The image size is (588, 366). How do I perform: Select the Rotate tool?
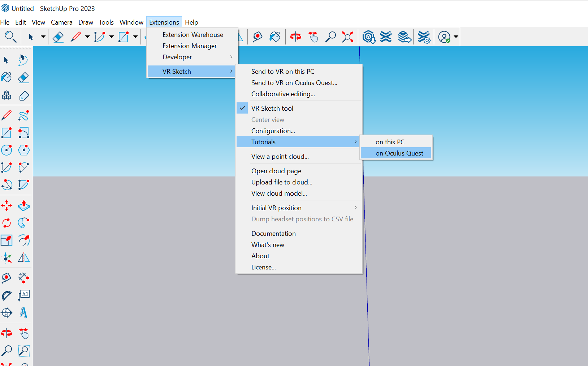coord(7,223)
